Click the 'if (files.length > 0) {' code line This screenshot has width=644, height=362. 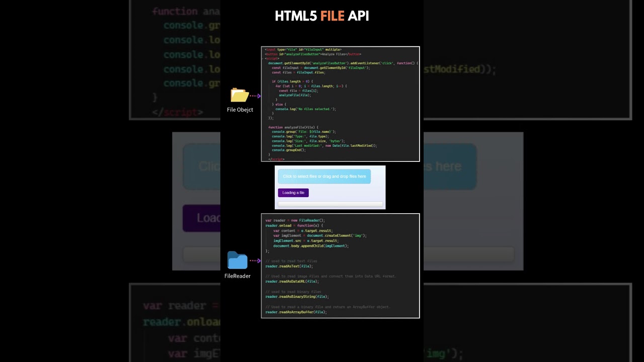(292, 81)
